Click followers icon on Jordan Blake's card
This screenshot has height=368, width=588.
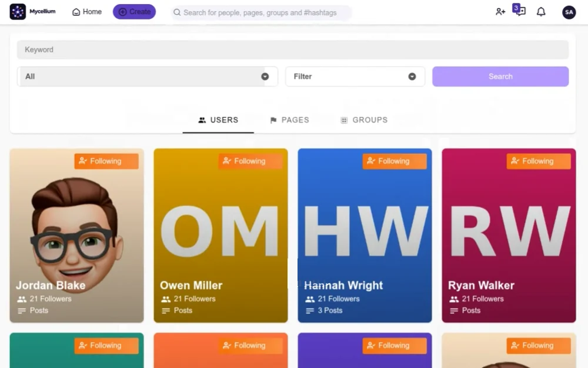(22, 299)
